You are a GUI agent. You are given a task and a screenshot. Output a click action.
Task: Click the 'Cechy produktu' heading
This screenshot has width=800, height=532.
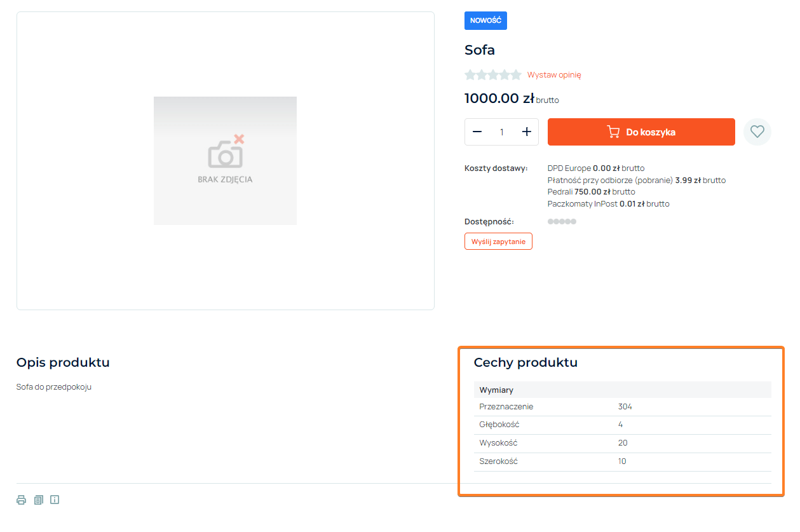tap(525, 363)
